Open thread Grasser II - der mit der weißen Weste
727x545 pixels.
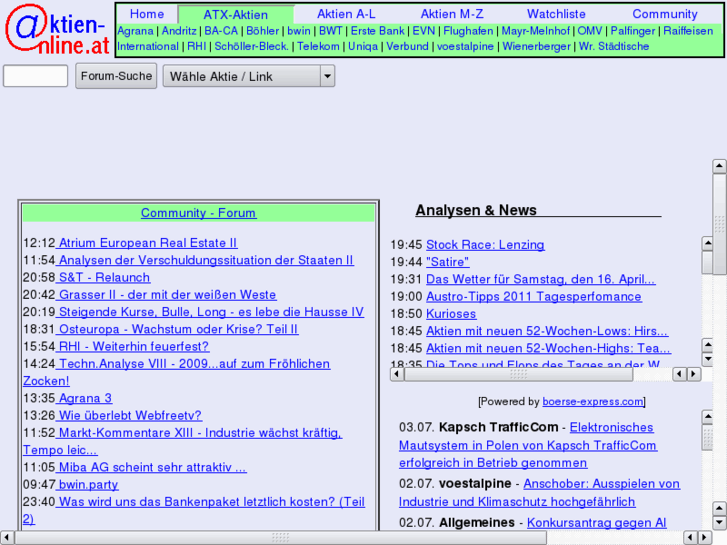[x=166, y=295]
